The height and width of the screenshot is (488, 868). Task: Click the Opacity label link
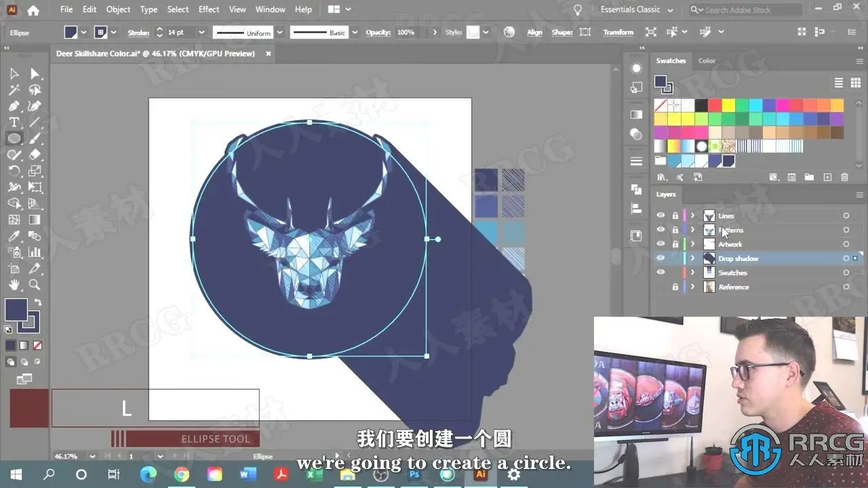tap(378, 33)
